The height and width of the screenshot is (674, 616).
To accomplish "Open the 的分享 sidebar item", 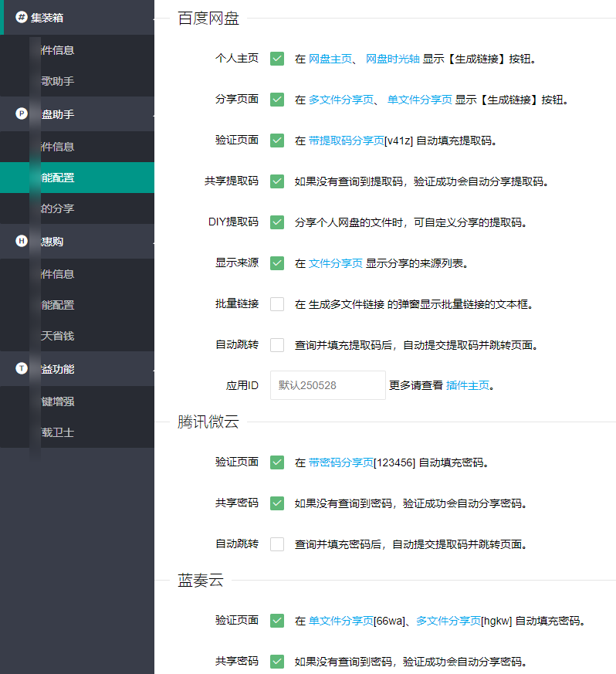I will (77, 208).
